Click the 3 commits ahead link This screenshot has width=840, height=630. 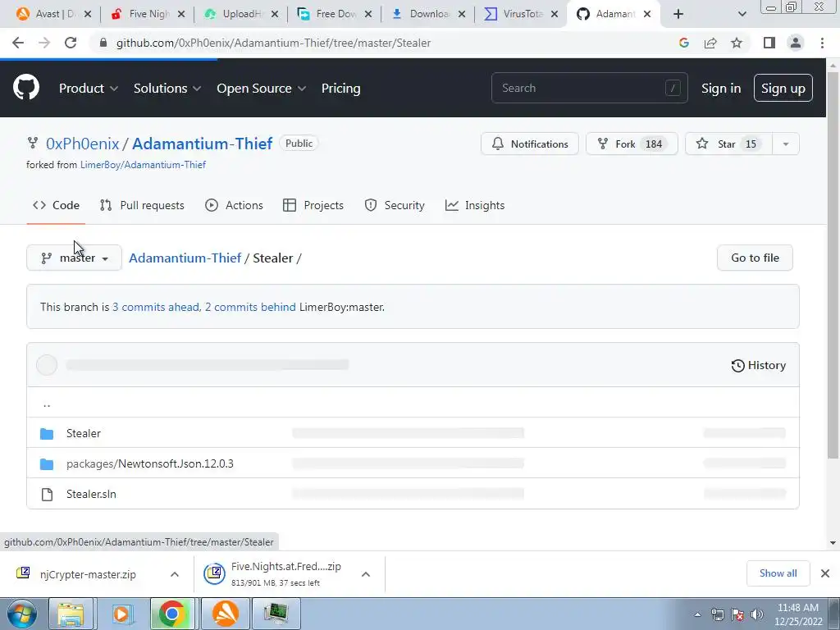click(x=155, y=307)
